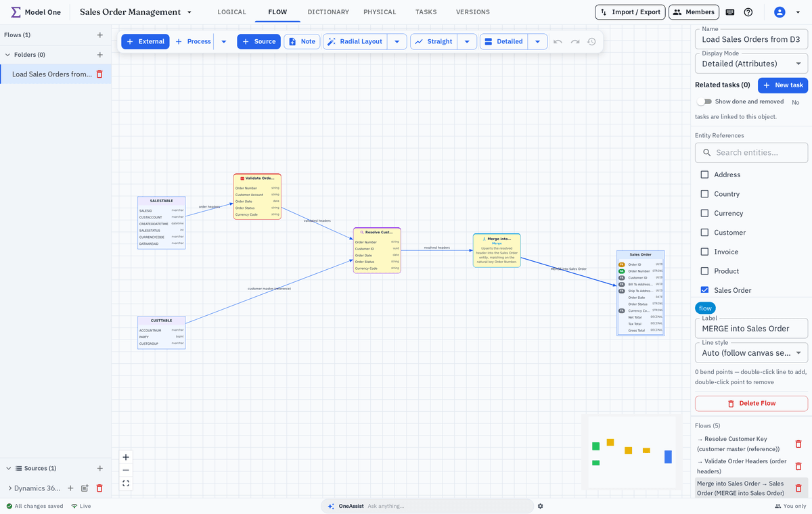Click the Name input field
The width and height of the screenshot is (812, 514).
[751, 39]
